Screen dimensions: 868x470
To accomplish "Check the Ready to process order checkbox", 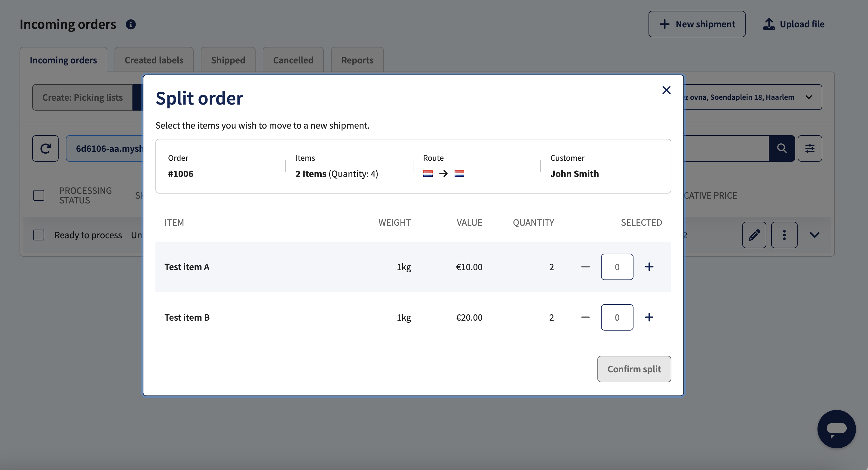I will point(39,235).
